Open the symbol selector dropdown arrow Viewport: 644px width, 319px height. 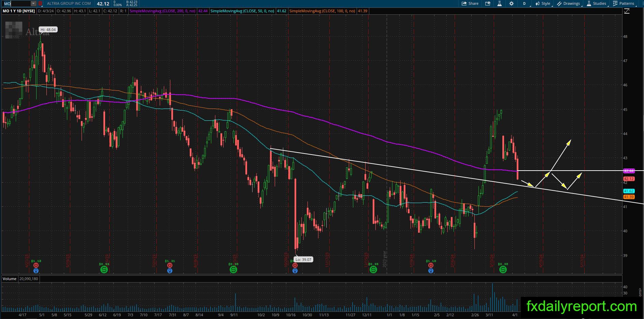coord(33,3)
